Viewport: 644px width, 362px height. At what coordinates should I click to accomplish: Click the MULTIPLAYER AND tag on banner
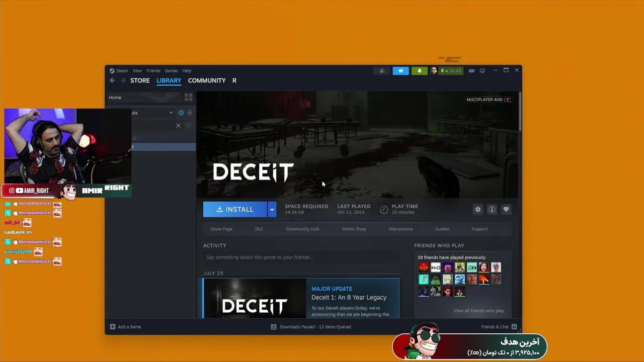click(489, 100)
